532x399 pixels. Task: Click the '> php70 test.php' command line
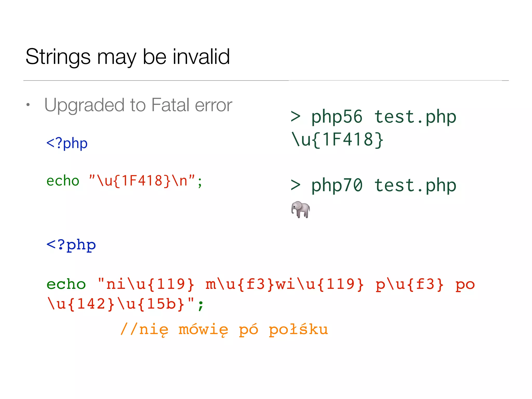pos(373,185)
